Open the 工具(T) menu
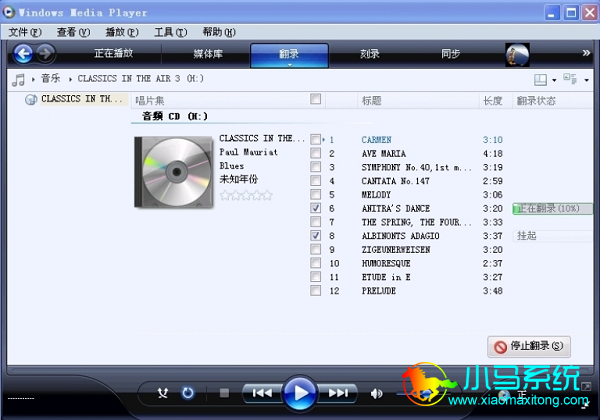This screenshot has width=600, height=420. pyautogui.click(x=171, y=32)
